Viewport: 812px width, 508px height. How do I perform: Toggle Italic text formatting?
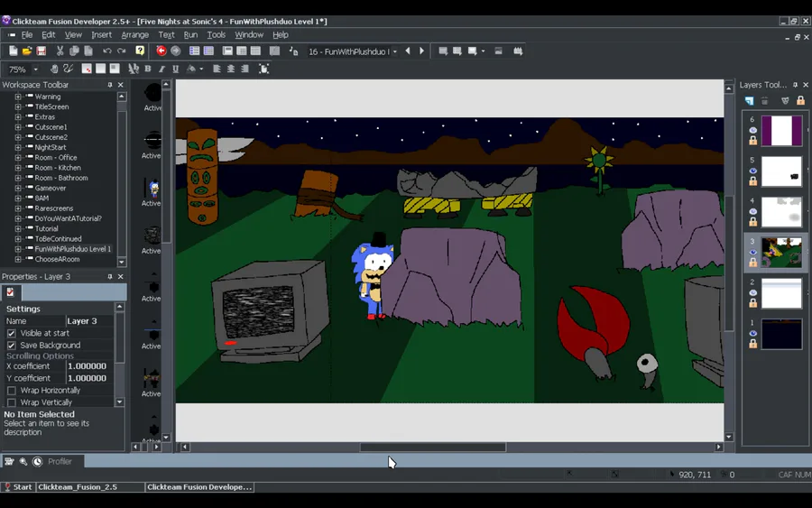click(x=161, y=69)
